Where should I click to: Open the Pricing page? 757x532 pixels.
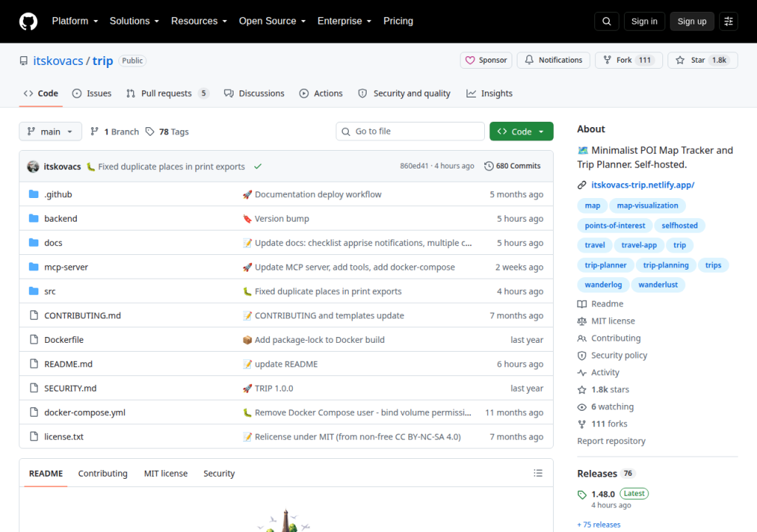point(398,21)
